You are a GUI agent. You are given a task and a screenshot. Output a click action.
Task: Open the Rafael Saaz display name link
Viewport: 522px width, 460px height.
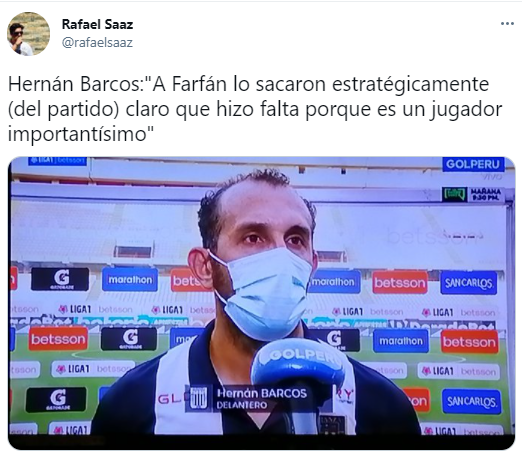tap(97, 24)
